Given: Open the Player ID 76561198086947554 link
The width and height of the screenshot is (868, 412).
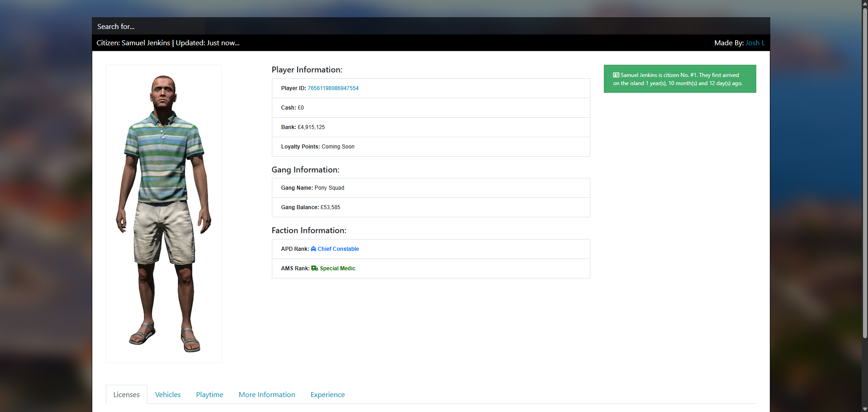Looking at the screenshot, I should tap(333, 88).
